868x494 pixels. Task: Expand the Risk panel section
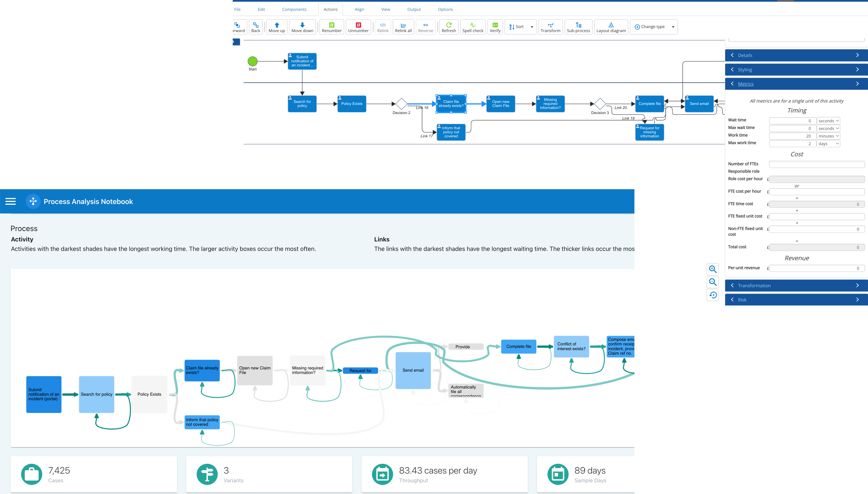pos(796,300)
